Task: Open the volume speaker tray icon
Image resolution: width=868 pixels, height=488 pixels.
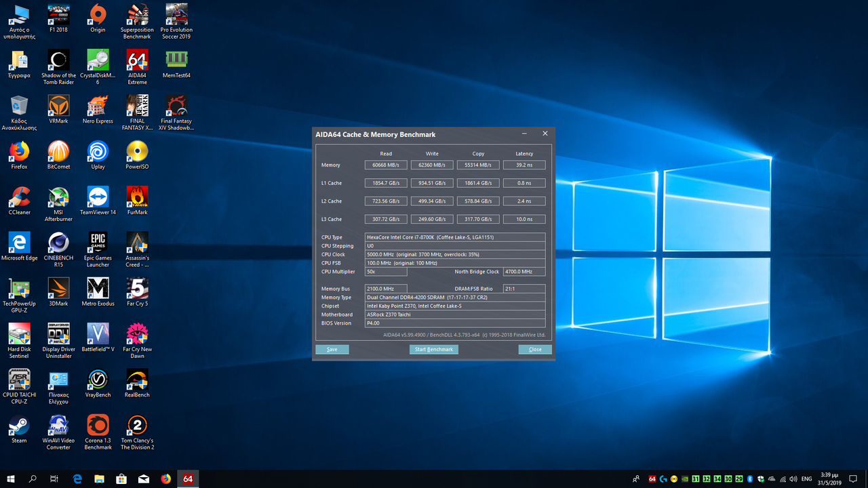Action: 793,479
